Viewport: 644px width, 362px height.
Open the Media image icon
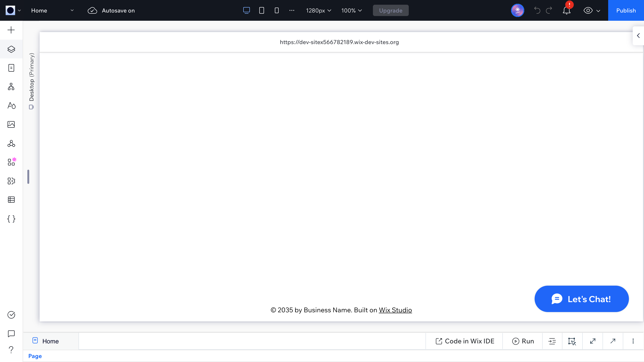(x=11, y=124)
